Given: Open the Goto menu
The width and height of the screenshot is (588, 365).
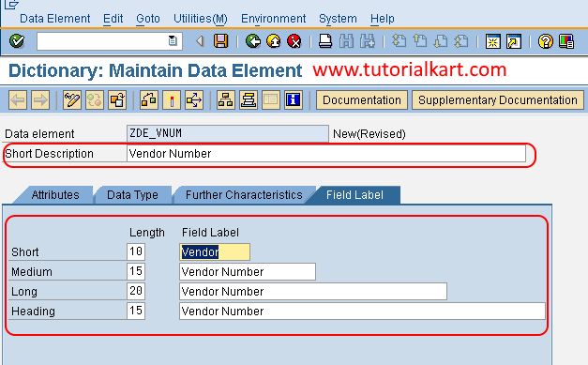Looking at the screenshot, I should [148, 19].
